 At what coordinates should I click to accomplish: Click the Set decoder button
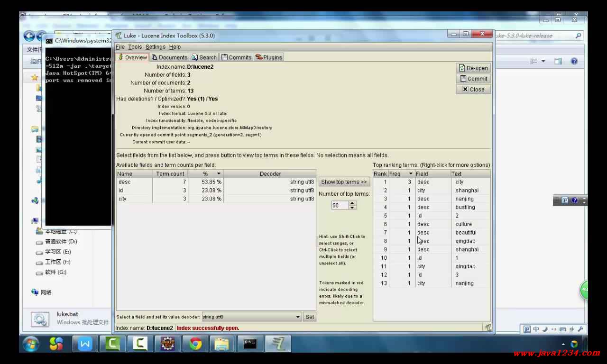tap(310, 317)
